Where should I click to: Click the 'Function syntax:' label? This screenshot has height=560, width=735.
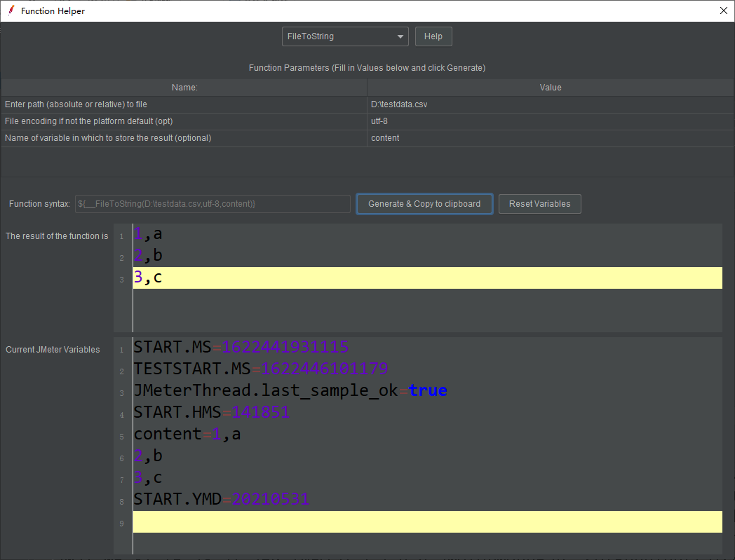39,204
